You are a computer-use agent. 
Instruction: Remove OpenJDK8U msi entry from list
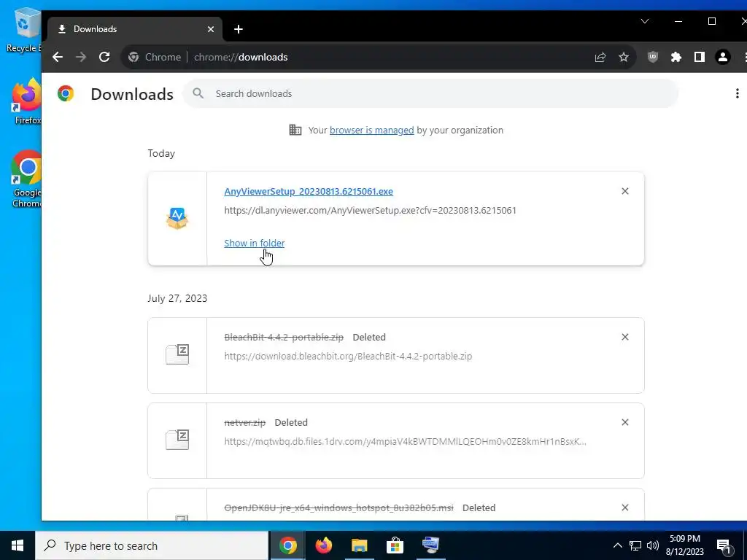point(625,507)
